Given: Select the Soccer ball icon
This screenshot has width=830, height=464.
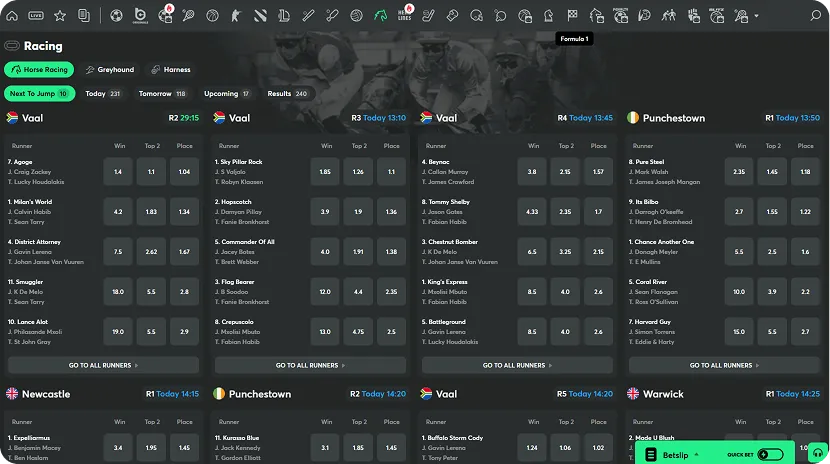Looking at the screenshot, I should (x=116, y=16).
